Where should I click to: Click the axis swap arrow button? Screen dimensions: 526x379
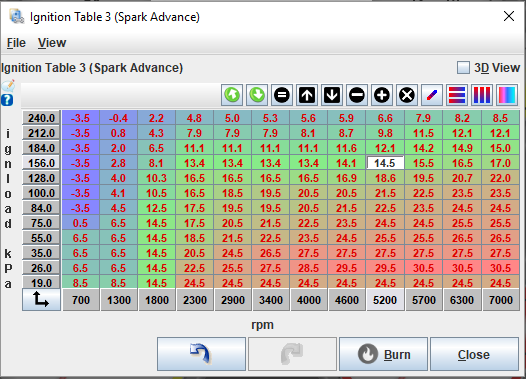point(41,300)
